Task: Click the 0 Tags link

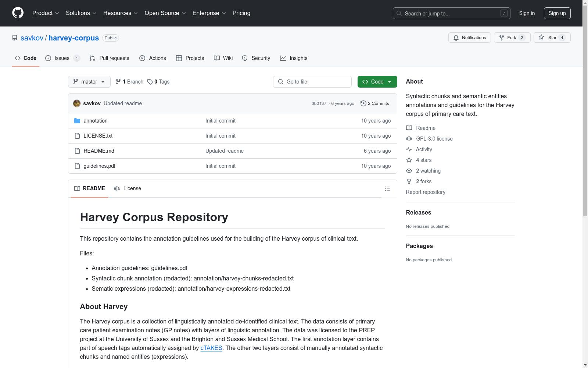Action: click(x=158, y=82)
